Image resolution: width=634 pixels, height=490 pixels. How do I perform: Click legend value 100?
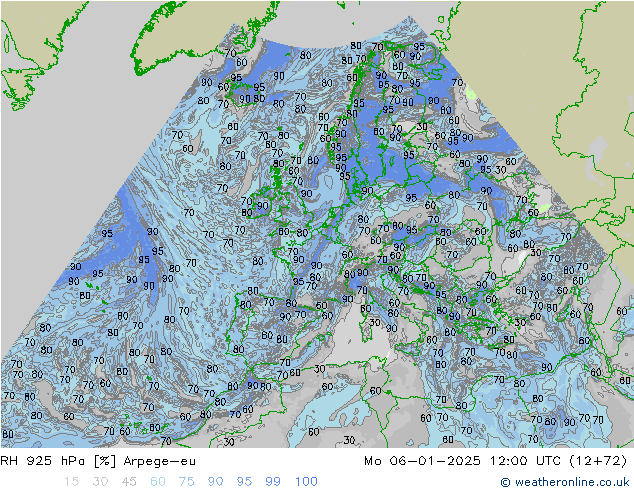(x=306, y=482)
